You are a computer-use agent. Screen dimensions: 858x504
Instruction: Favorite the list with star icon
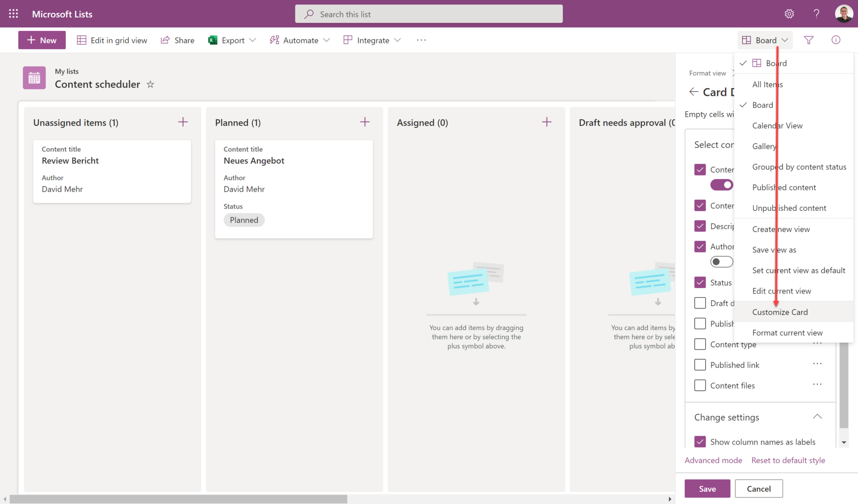tap(151, 84)
